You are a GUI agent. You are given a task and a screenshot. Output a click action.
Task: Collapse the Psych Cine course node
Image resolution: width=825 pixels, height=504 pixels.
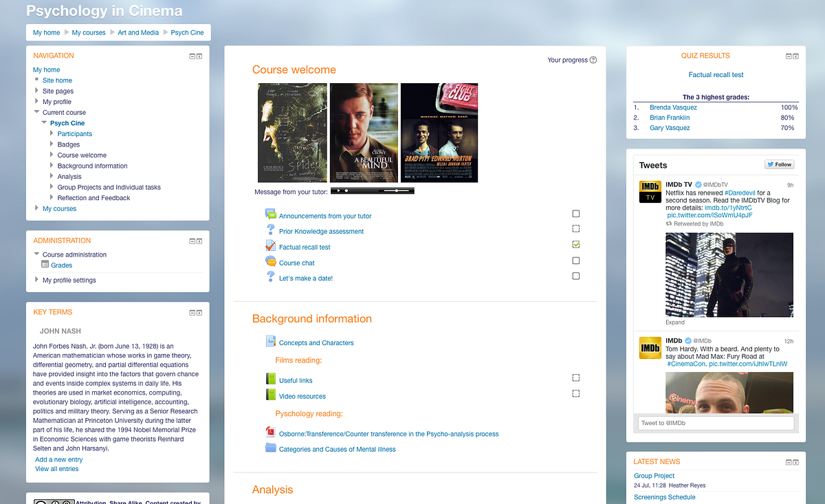click(45, 123)
